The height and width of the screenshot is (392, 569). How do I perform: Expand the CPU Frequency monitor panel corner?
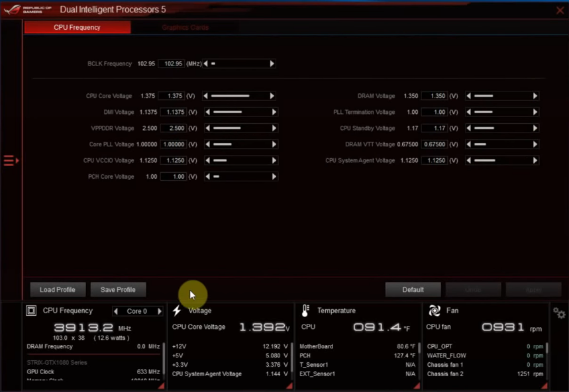pos(162,386)
